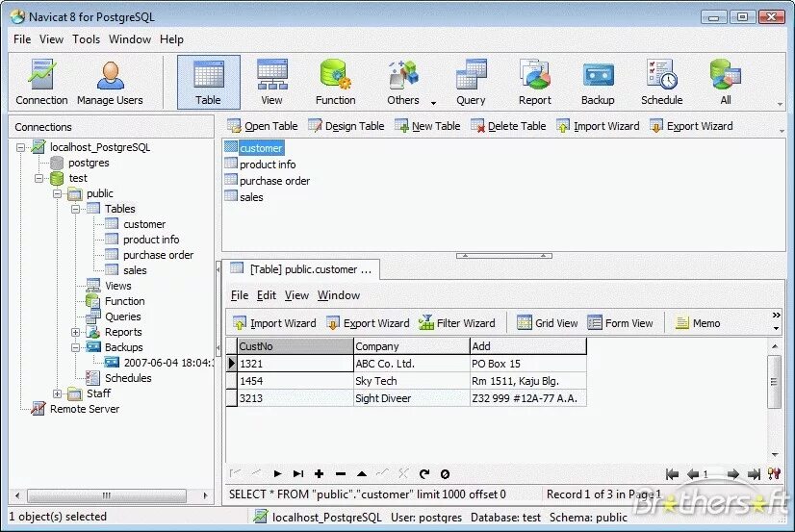This screenshot has height=532, width=795.
Task: Collapse the Tables tree node
Action: click(75, 209)
